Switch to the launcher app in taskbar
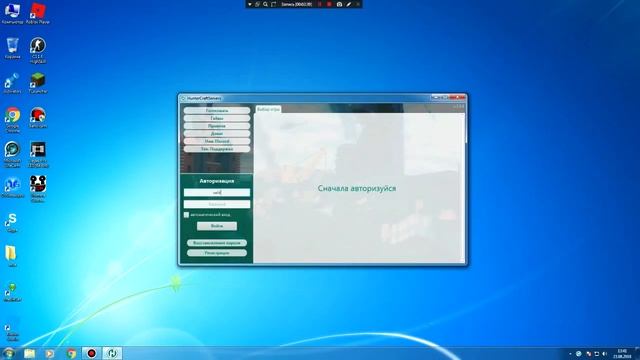Screen dimensions: 640x360 coord(112,353)
